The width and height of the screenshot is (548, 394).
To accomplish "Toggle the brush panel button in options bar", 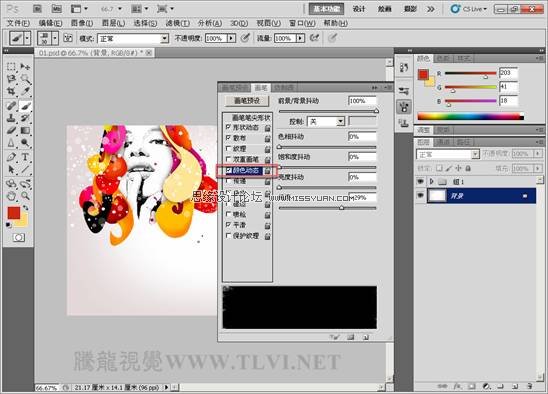I will click(x=68, y=38).
